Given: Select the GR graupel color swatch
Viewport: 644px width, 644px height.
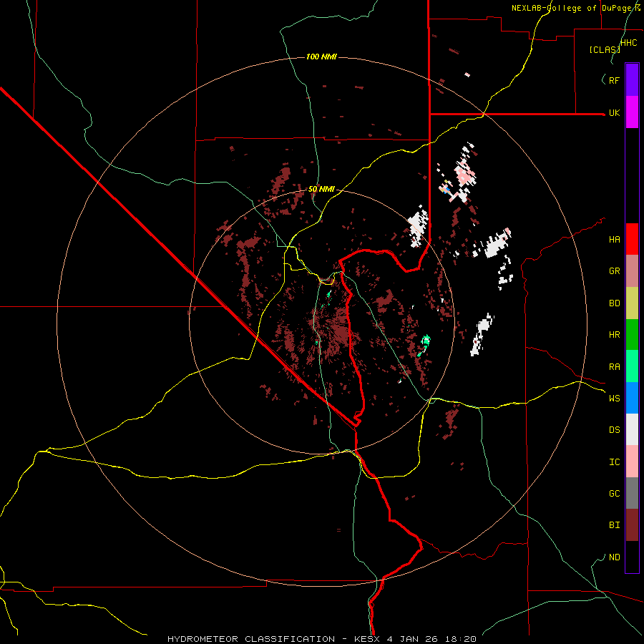Looking at the screenshot, I should click(x=632, y=271).
